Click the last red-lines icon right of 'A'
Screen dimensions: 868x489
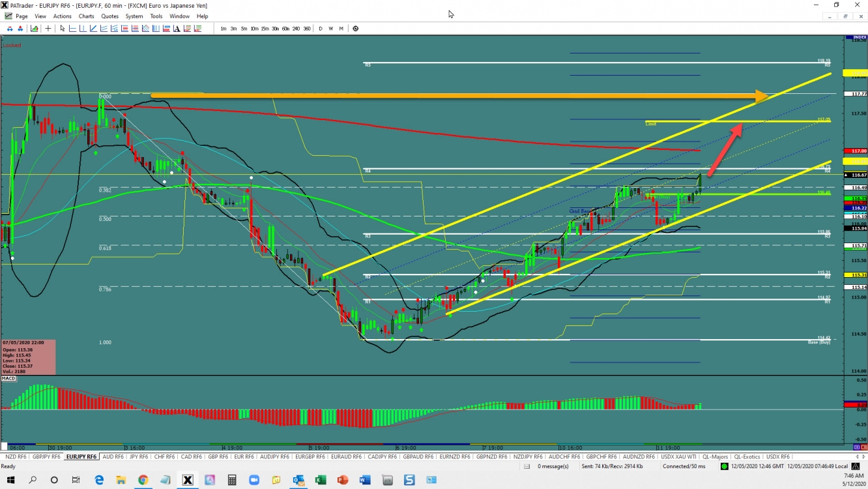click(x=197, y=29)
